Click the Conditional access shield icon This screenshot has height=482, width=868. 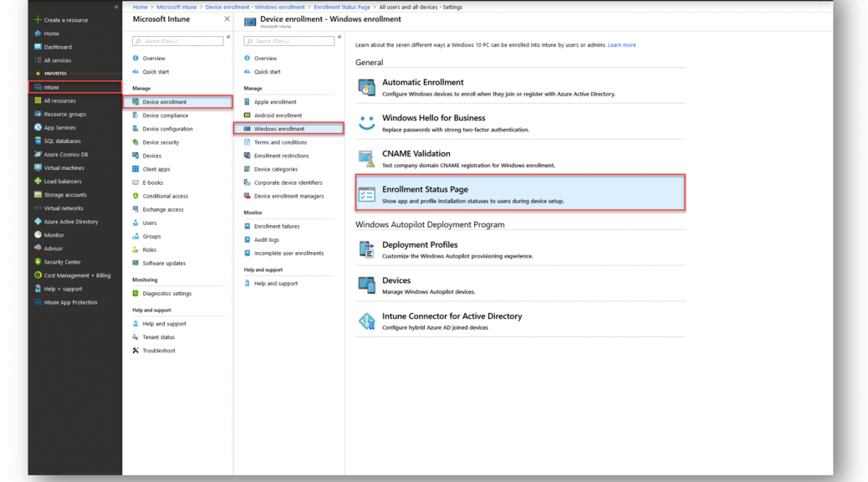tap(135, 196)
